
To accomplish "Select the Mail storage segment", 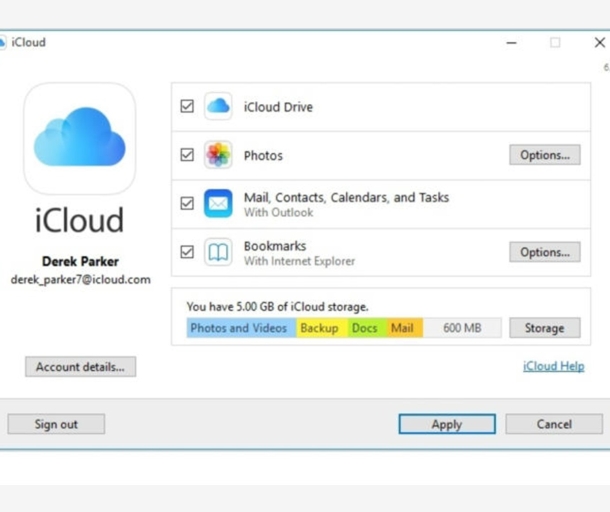I will click(x=405, y=328).
